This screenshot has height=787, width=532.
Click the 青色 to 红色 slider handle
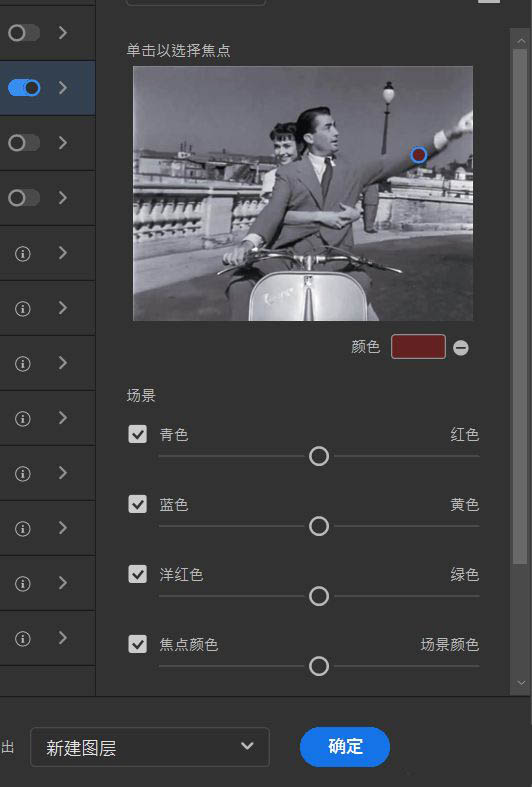point(319,456)
